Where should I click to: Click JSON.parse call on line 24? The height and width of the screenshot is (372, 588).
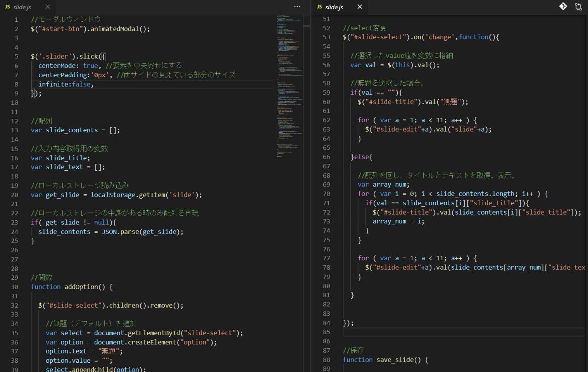tap(120, 232)
